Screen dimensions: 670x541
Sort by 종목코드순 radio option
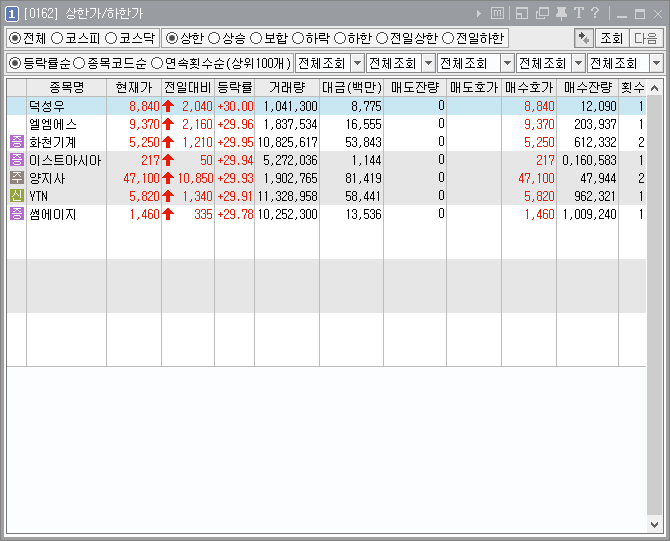pos(79,64)
